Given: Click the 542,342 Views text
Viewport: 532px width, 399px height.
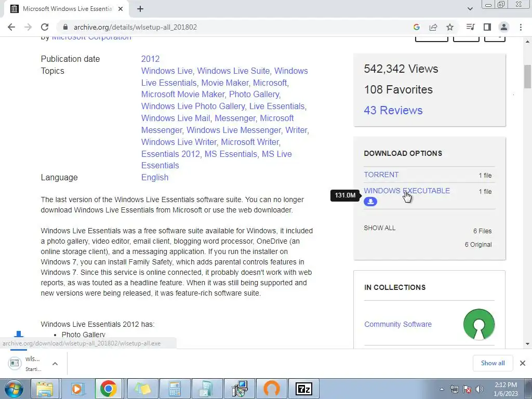Looking at the screenshot, I should tap(401, 69).
